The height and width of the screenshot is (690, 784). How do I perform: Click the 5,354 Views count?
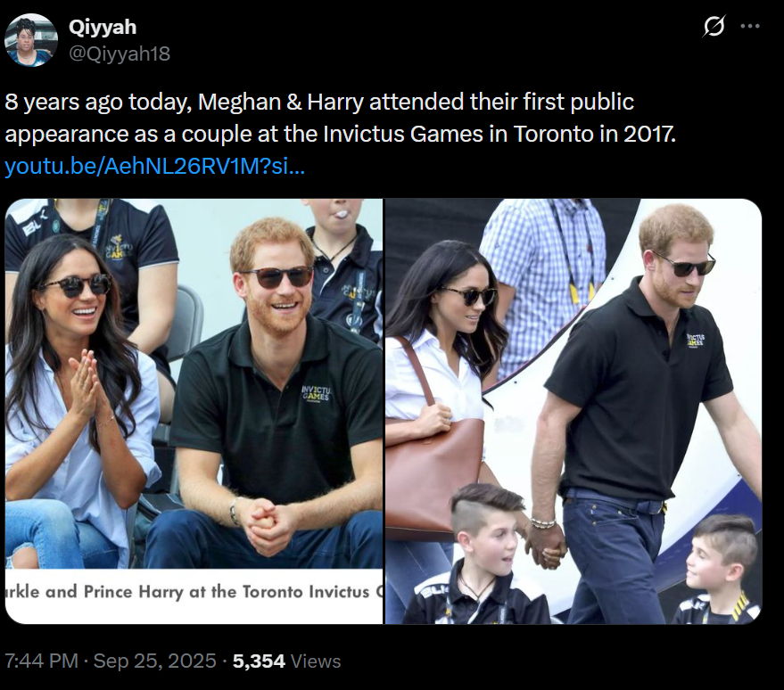(x=286, y=661)
